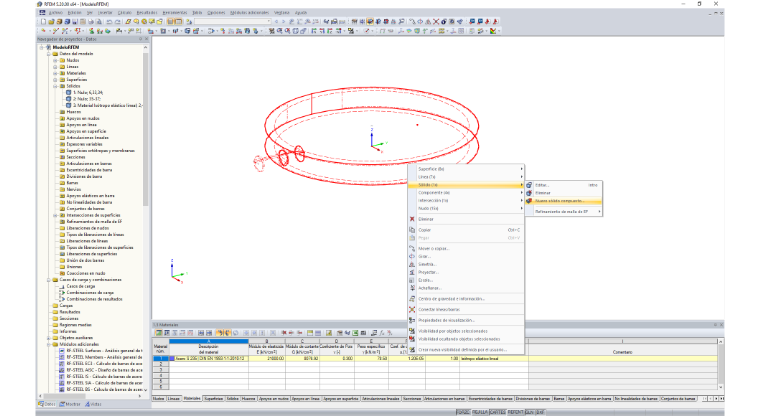Viewport: 760px width, 416px height.
Task: Toggle REFENT object snap in status bar
Action: [515, 412]
